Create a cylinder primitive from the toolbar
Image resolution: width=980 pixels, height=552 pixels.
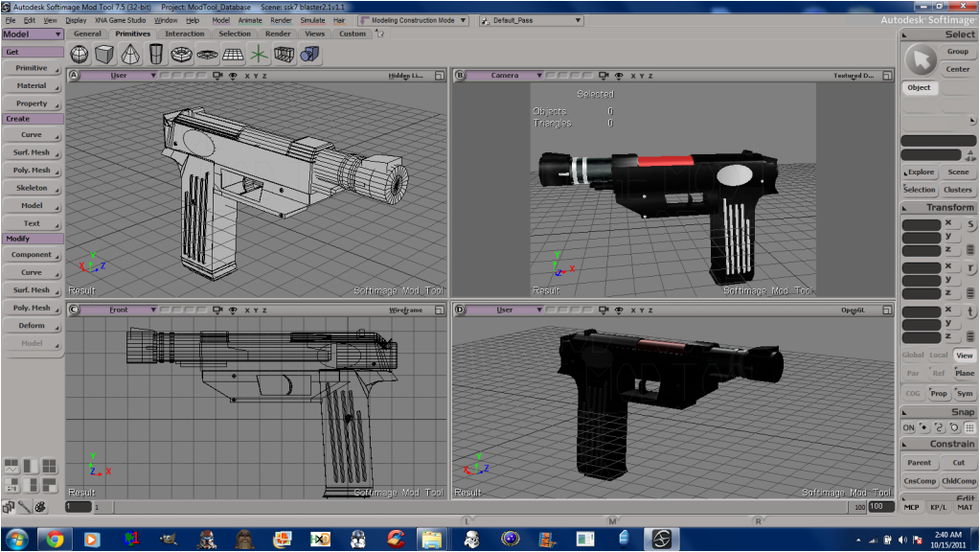tap(156, 55)
